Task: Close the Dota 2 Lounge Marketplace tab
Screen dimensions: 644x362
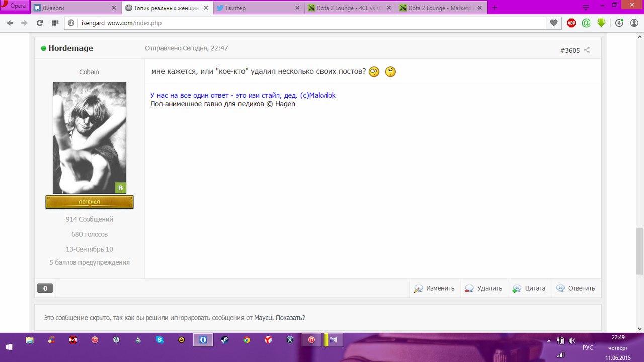Action: click(480, 8)
